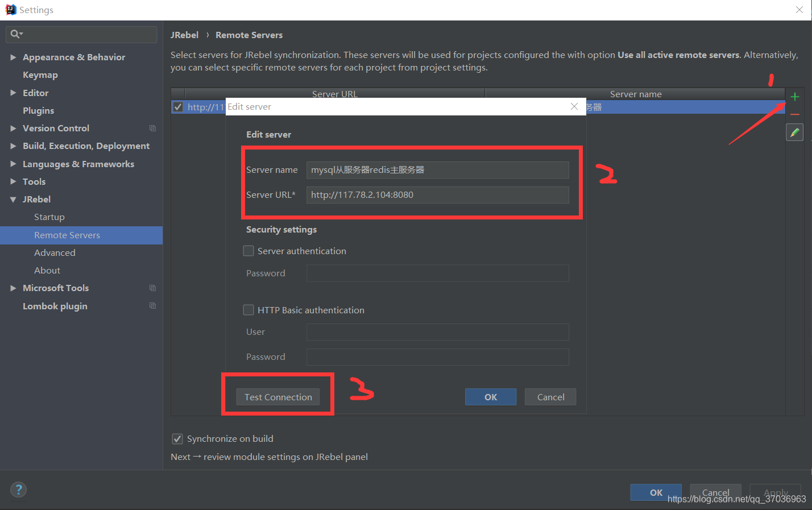Screen dimensions: 812x510
Task: Expand the Appearance & Behavior section
Action: point(13,57)
